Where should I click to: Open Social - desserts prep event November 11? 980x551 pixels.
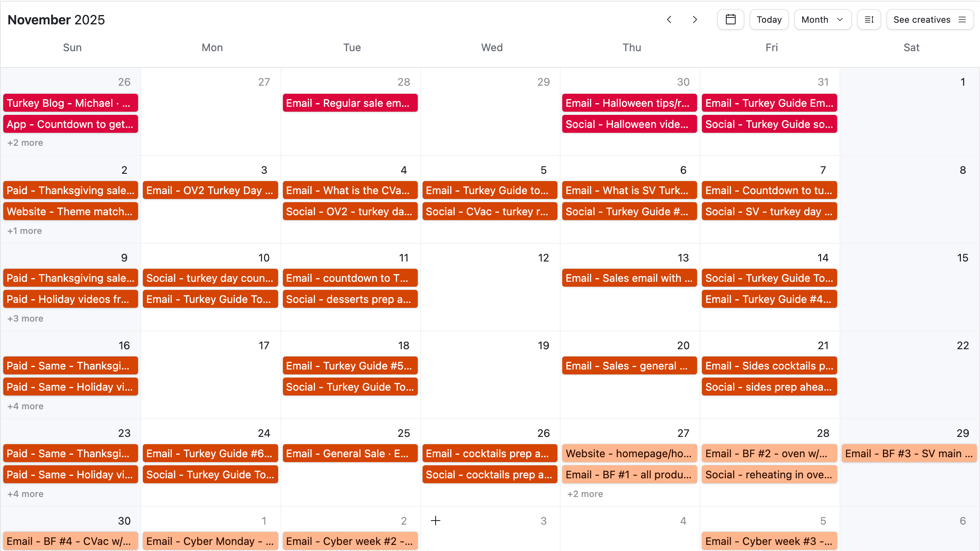click(x=350, y=299)
